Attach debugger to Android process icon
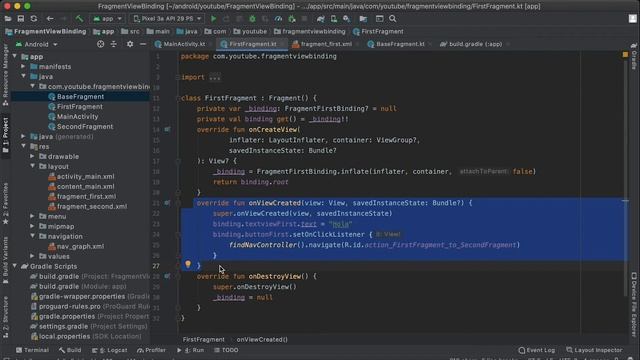 coord(291,19)
